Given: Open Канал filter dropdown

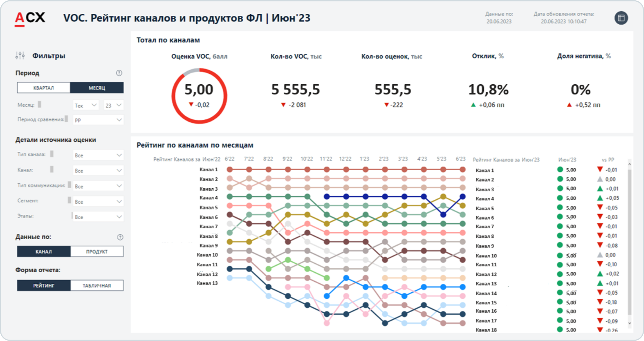Looking at the screenshot, I should (98, 171).
